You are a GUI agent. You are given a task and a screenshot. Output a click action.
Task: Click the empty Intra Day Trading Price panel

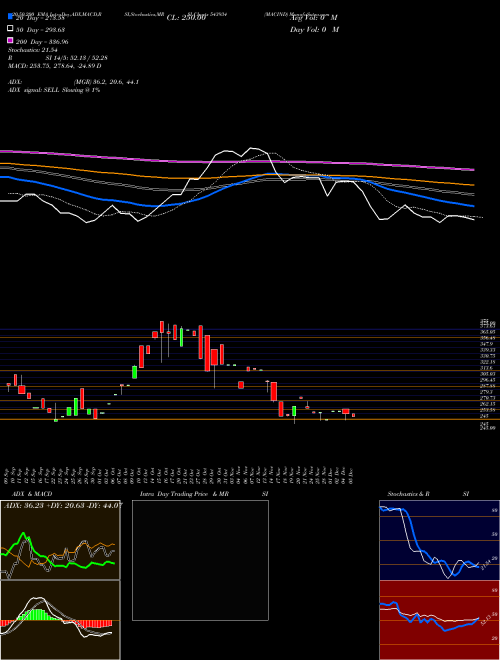(x=200, y=560)
